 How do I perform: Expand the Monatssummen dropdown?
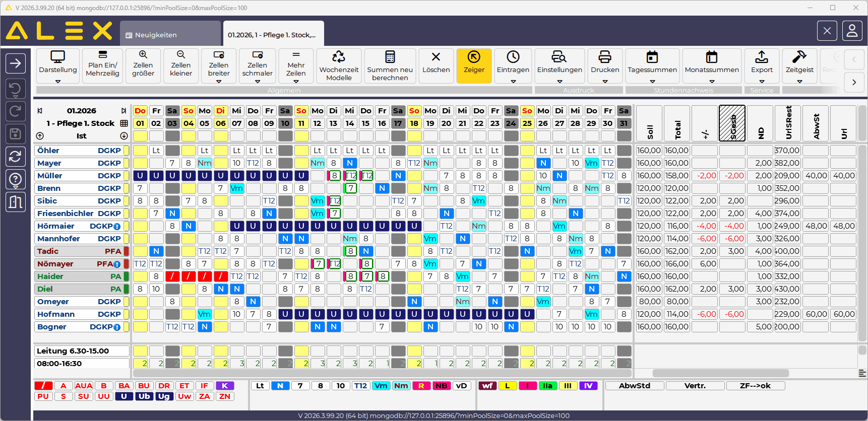[x=711, y=81]
